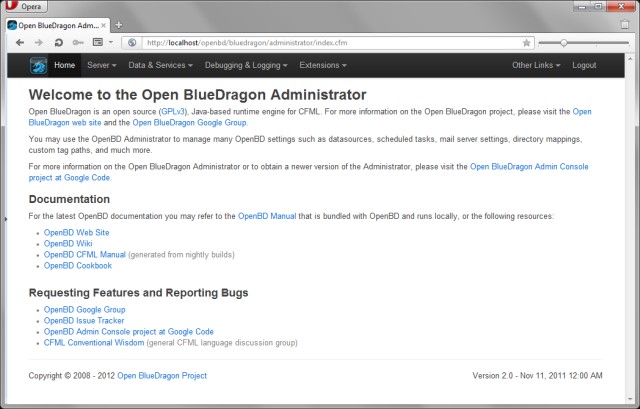Click the scrollbar up arrow

click(630, 58)
